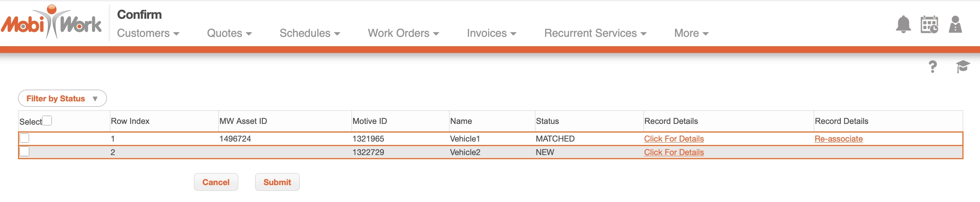Check the box for Vehicle2 row
This screenshot has height=202, width=980.
point(24,151)
